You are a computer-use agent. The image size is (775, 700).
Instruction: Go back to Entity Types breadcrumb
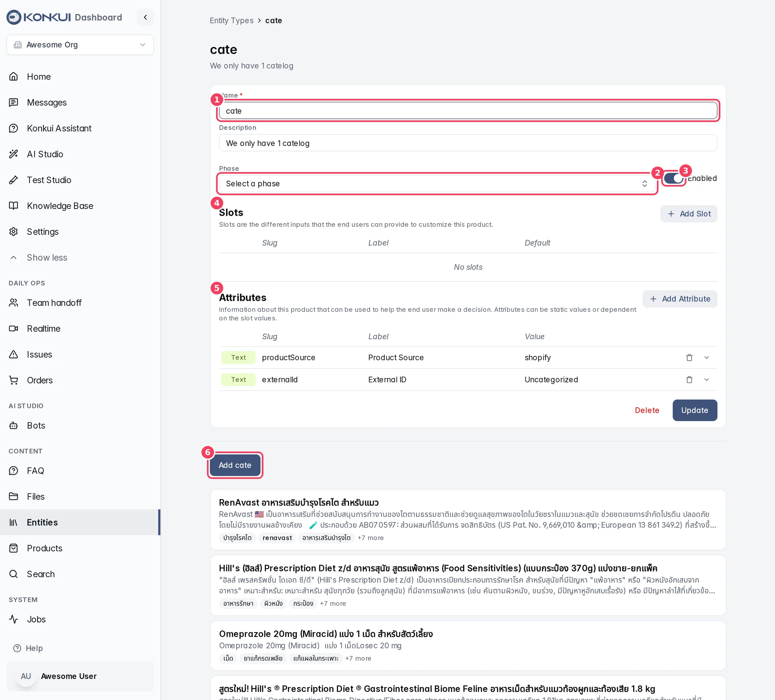232,20
